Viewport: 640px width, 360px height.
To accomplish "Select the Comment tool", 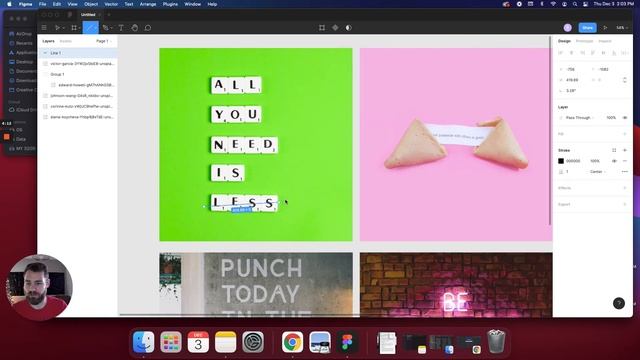I will pyautogui.click(x=148, y=28).
